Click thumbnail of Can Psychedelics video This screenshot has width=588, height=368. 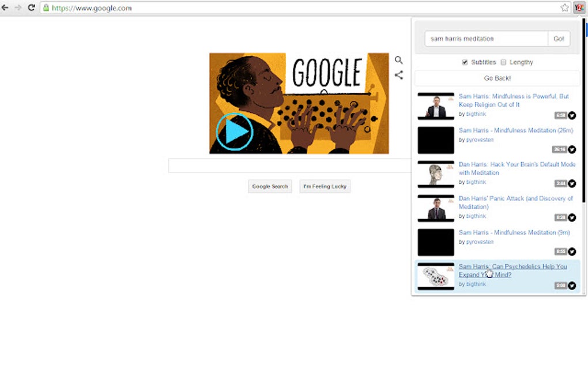[436, 276]
